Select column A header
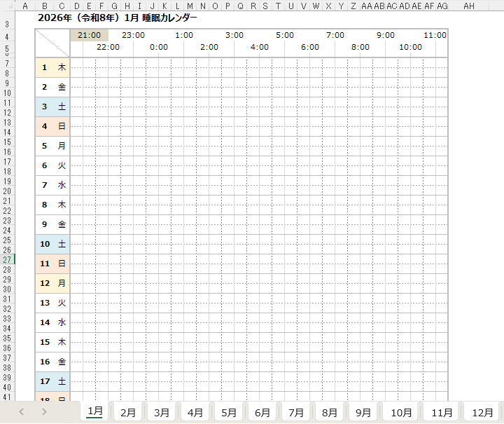504x424 pixels. 25,6
